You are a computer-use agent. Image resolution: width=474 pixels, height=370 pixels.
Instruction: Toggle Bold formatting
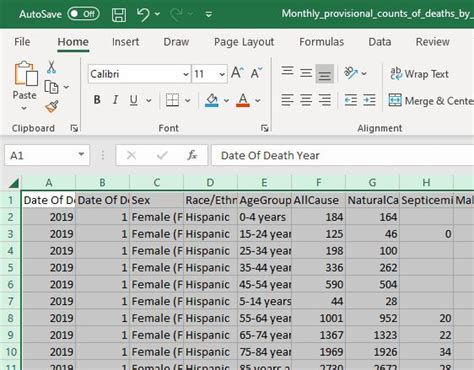click(97, 100)
